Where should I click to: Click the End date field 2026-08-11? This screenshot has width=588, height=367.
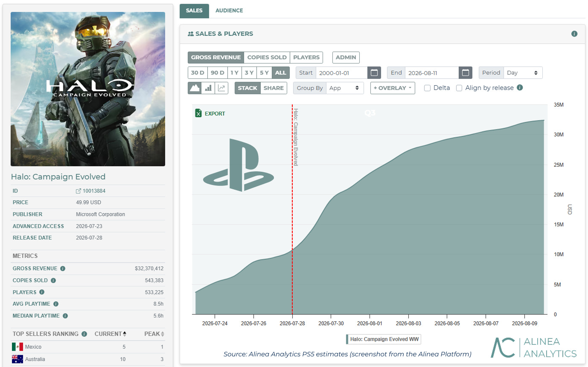[432, 73]
